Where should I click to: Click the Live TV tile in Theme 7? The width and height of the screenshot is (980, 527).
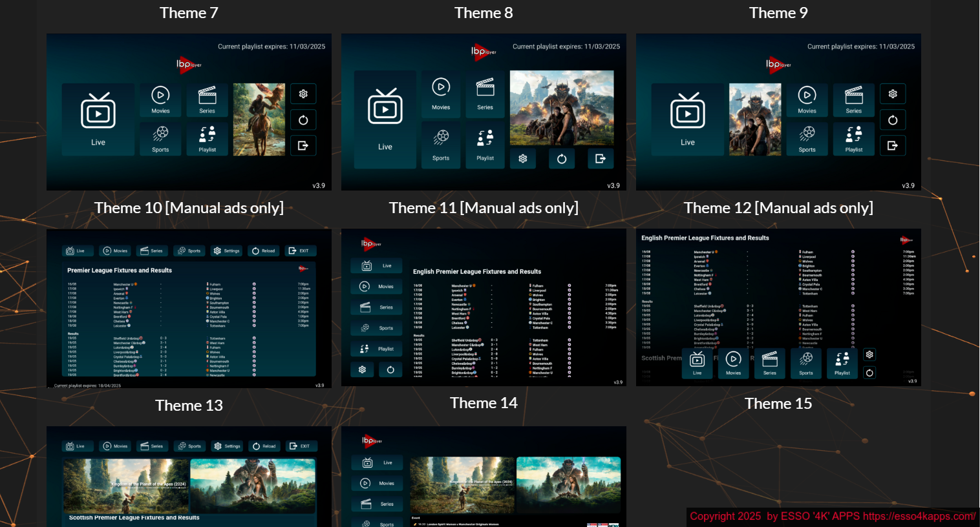pyautogui.click(x=98, y=119)
